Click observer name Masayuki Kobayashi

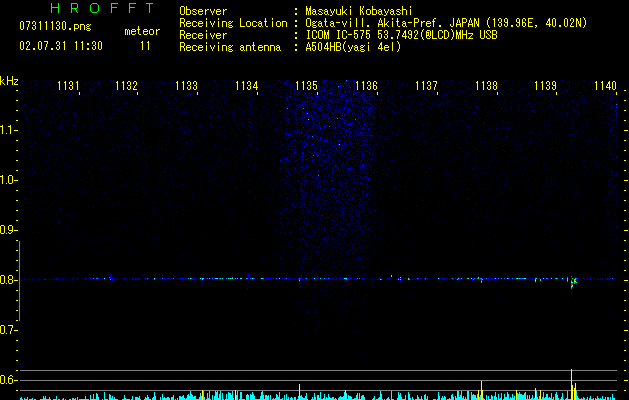pos(359,11)
